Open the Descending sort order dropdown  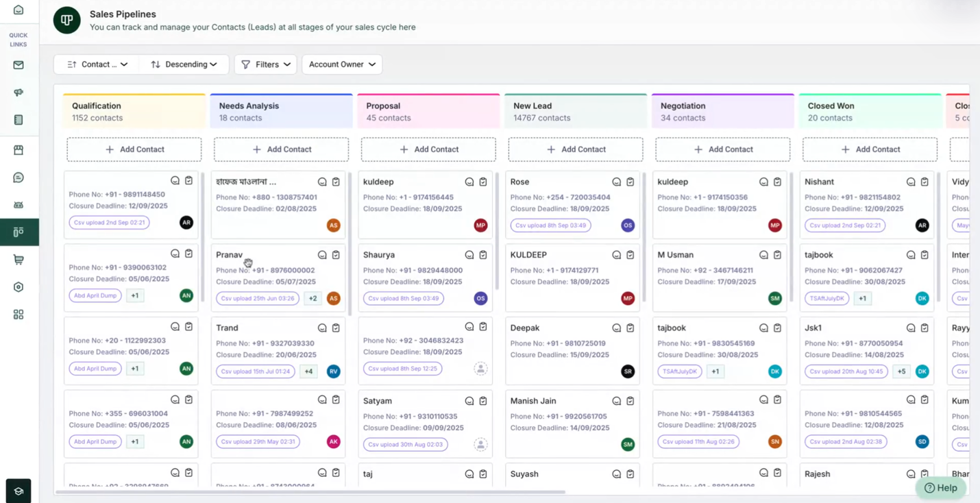click(x=182, y=64)
